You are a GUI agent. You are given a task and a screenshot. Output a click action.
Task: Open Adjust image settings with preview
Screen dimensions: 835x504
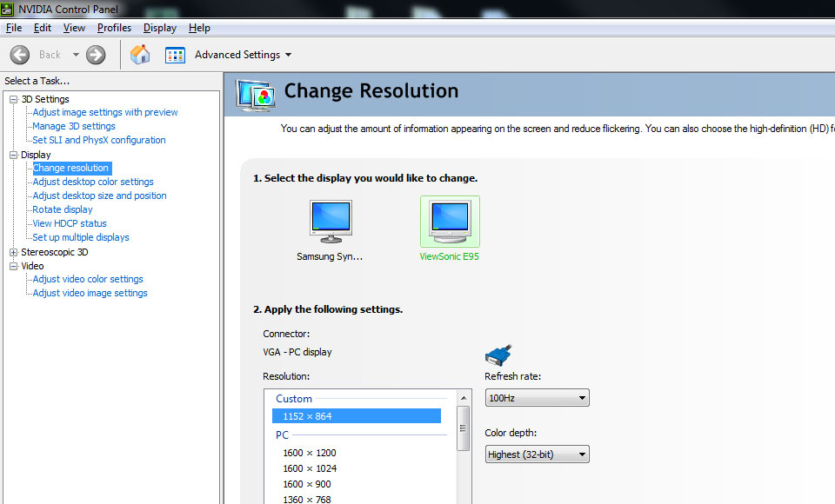coord(105,112)
